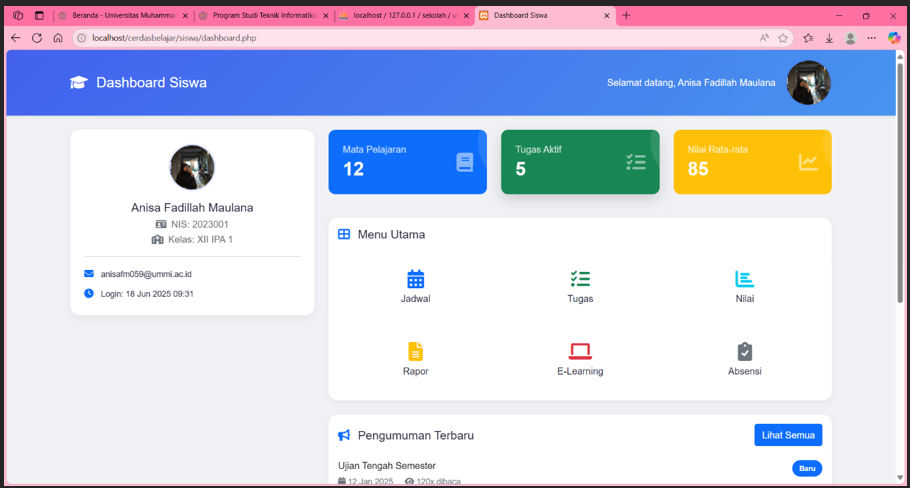Open the browser downloads icon
This screenshot has height=488, width=910.
pos(829,38)
